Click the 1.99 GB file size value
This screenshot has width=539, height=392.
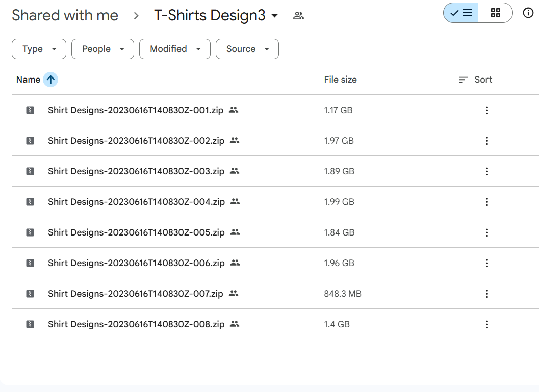(339, 202)
